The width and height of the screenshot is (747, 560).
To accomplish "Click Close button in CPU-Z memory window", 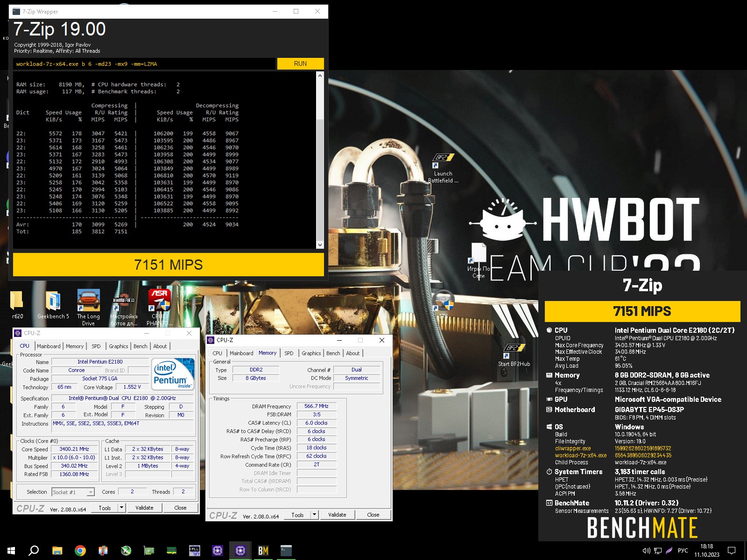I will [x=373, y=514].
